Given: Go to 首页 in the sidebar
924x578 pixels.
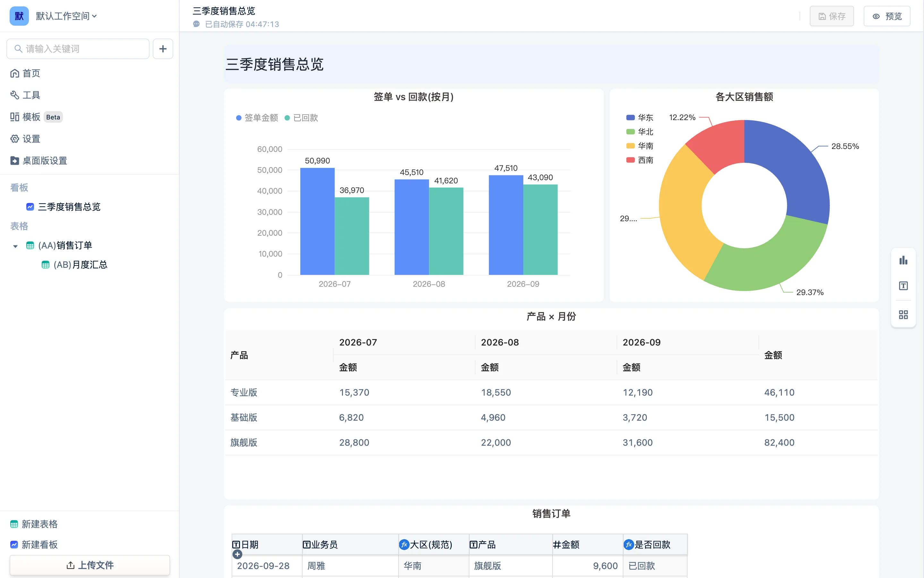Looking at the screenshot, I should [25, 73].
